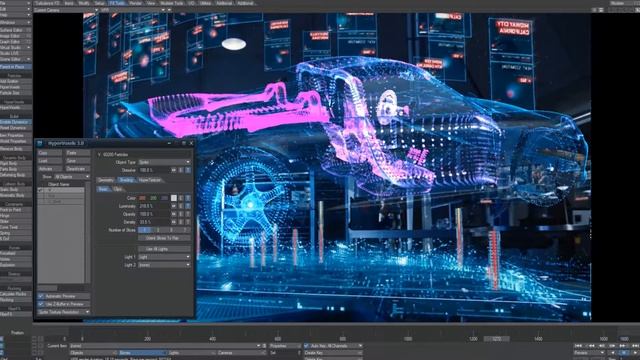Click the Deactivate button
Image resolution: width=640 pixels, height=360 pixels.
tap(78, 169)
